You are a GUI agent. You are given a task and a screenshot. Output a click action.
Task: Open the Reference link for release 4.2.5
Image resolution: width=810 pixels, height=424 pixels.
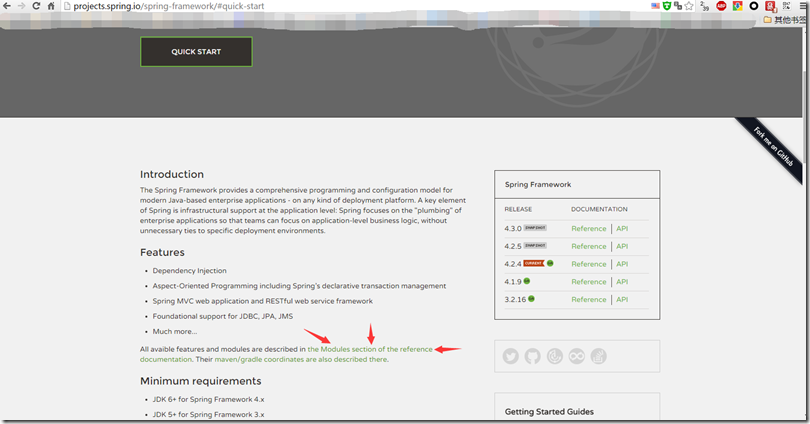click(588, 246)
